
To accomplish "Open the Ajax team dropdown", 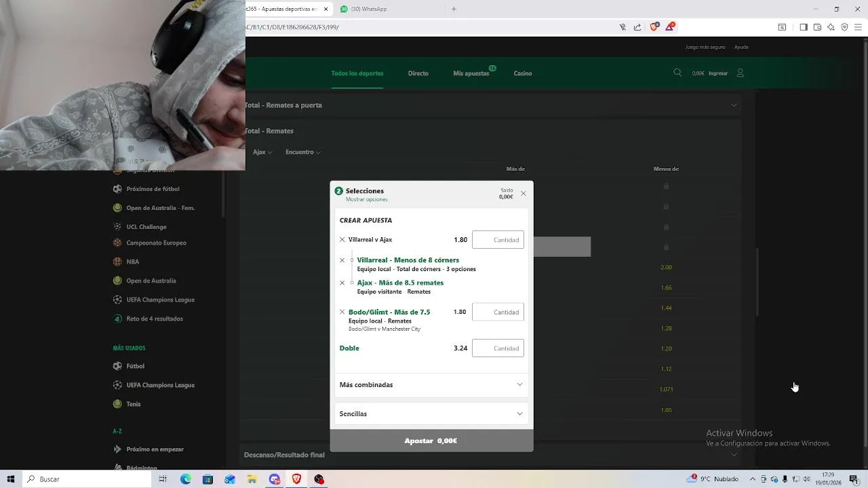I will click(262, 152).
